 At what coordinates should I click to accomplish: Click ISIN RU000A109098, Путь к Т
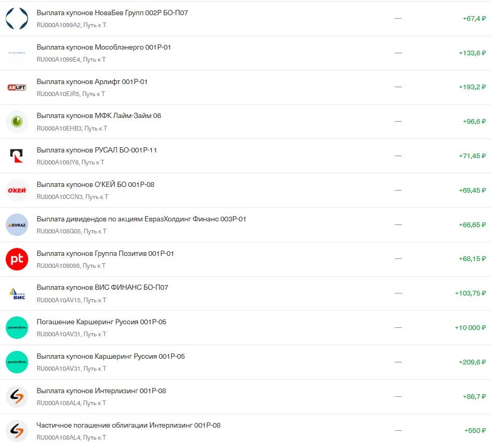coord(71,266)
